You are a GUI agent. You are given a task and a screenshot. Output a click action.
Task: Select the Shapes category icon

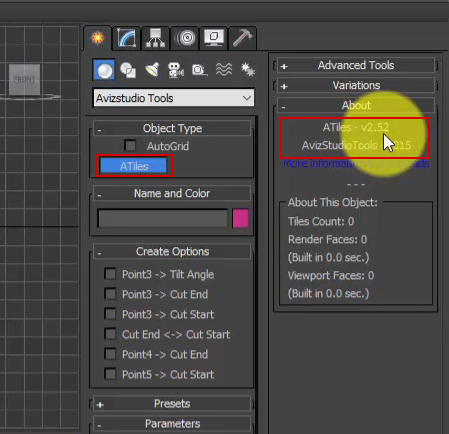coord(128,70)
